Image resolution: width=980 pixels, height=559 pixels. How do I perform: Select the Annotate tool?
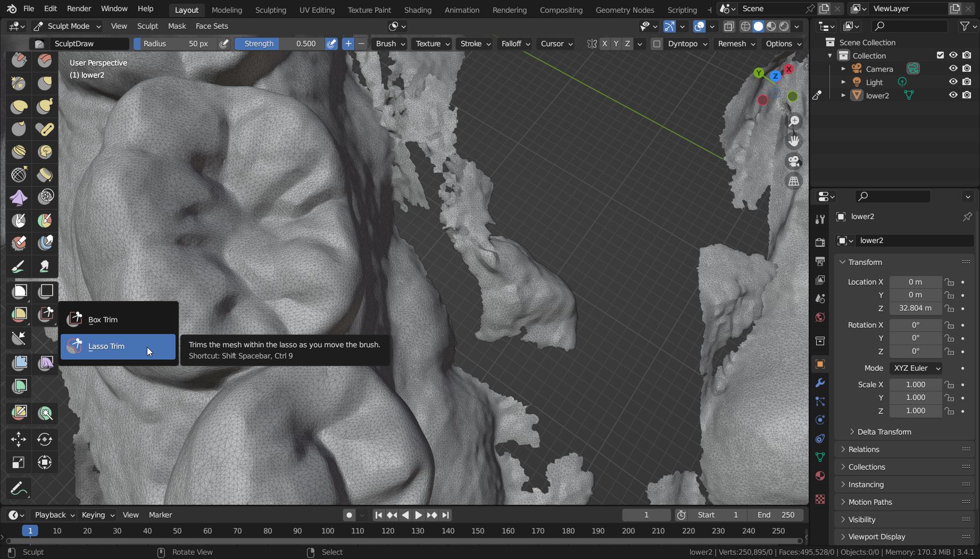(x=19, y=488)
